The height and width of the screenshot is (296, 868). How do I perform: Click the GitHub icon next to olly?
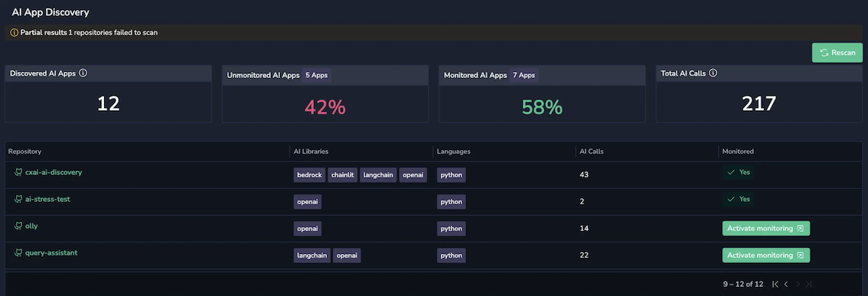coord(18,226)
